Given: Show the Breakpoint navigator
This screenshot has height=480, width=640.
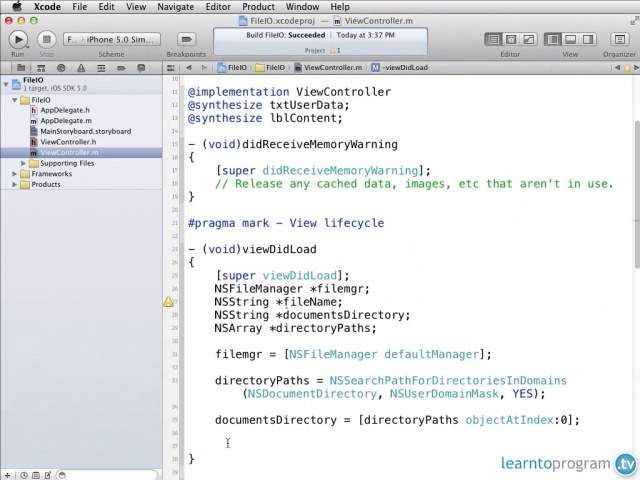Looking at the screenshot, I should pos(121,68).
